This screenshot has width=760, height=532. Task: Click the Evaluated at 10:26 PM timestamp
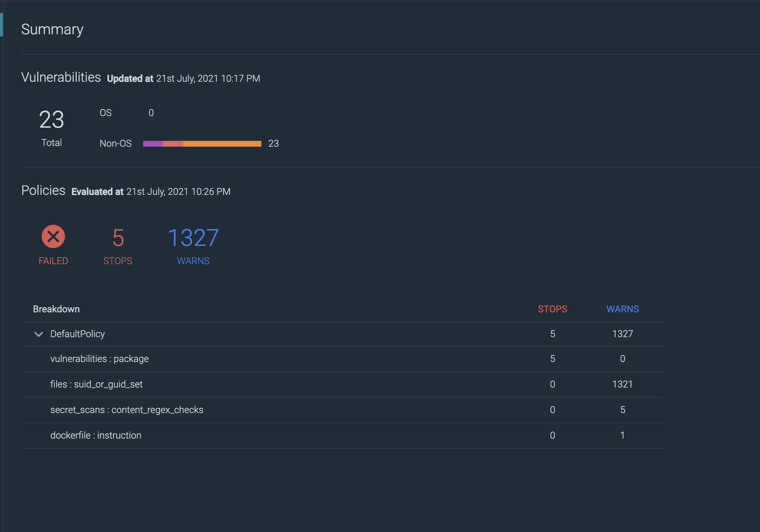tap(151, 192)
